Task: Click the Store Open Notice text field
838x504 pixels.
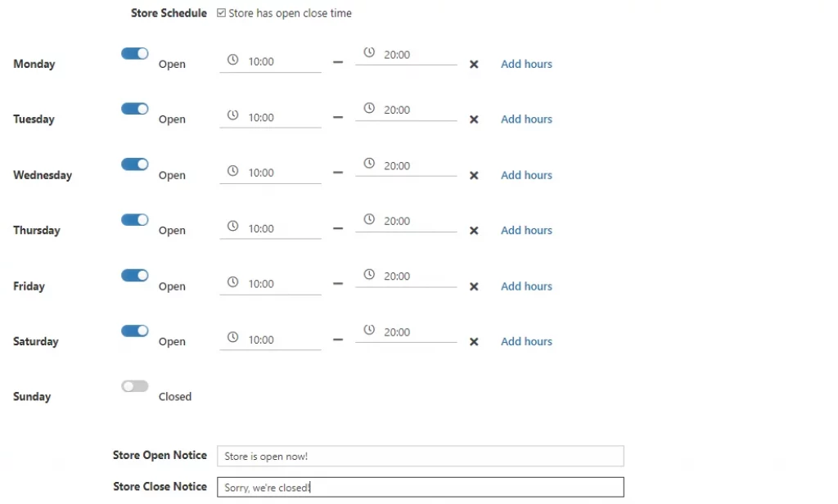Action: pos(420,457)
